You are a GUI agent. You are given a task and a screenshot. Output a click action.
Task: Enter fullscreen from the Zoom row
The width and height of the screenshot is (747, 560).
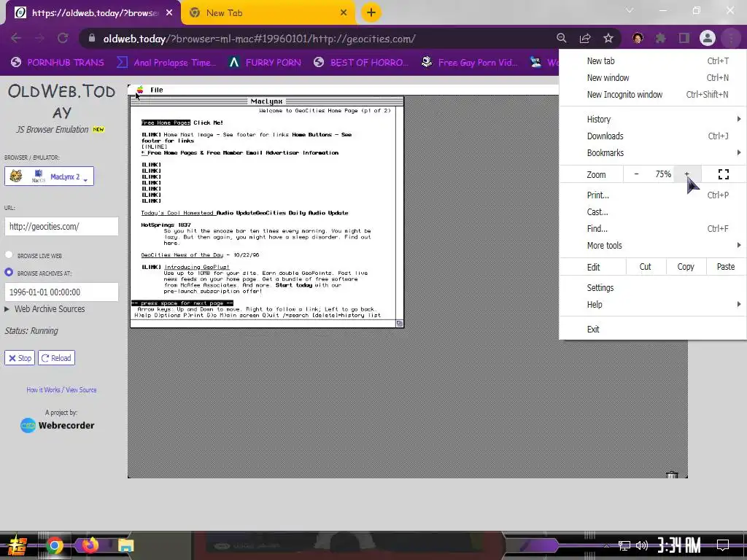(723, 174)
